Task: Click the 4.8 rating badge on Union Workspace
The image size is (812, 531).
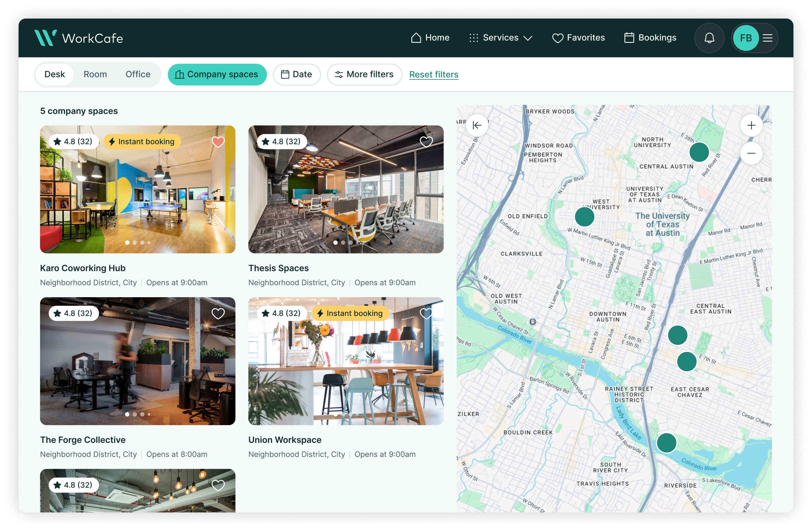Action: tap(282, 313)
